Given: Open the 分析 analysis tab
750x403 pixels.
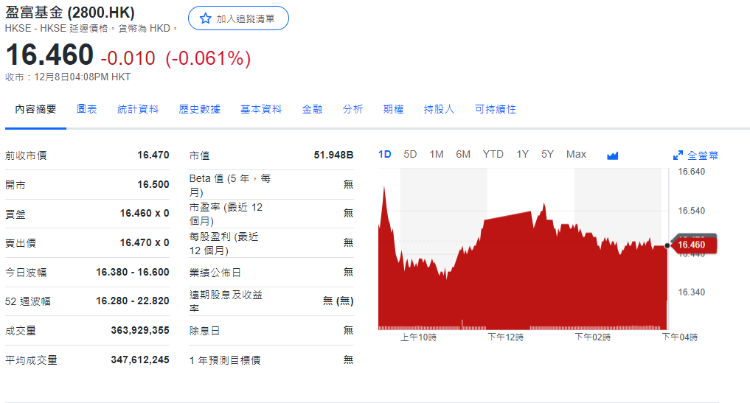Looking at the screenshot, I should point(353,109).
